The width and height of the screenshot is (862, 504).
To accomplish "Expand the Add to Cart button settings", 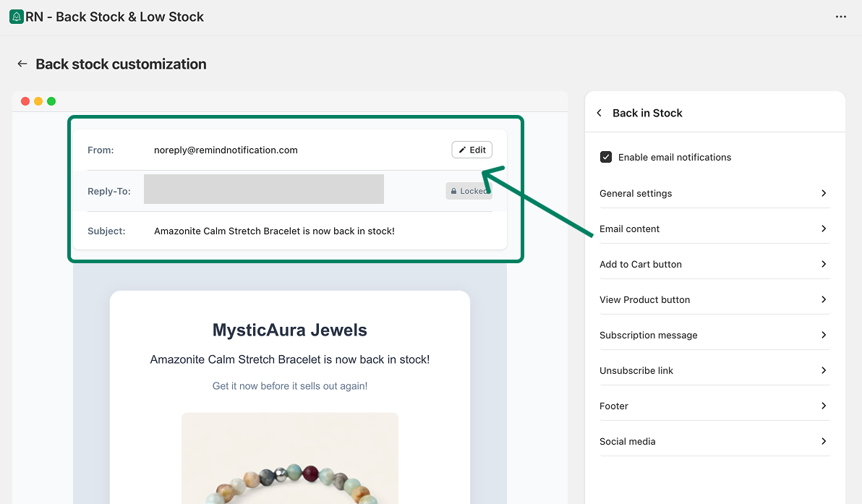I will pos(714,264).
